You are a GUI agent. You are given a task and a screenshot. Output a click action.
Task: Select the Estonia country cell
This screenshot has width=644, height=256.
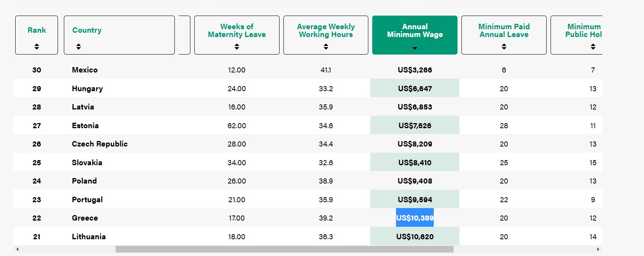coord(85,125)
